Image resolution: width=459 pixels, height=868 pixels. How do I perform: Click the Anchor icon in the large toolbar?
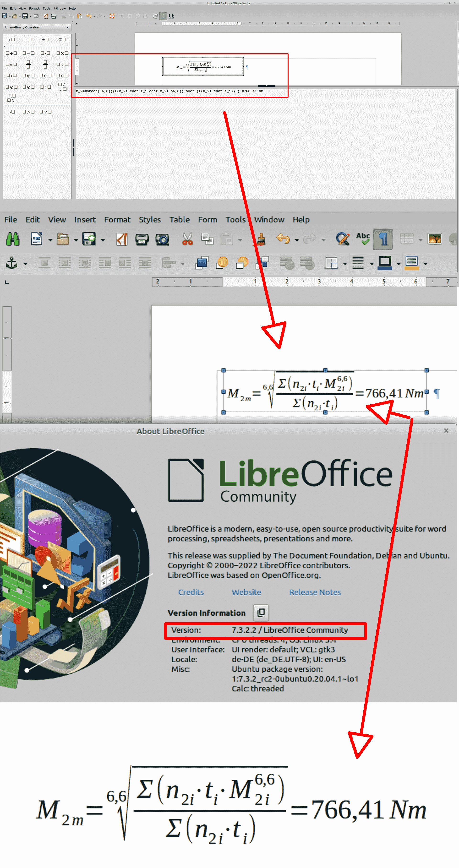click(x=12, y=263)
